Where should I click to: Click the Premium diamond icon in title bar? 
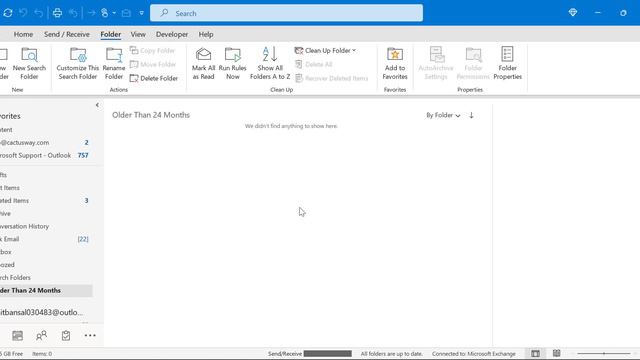point(573,13)
